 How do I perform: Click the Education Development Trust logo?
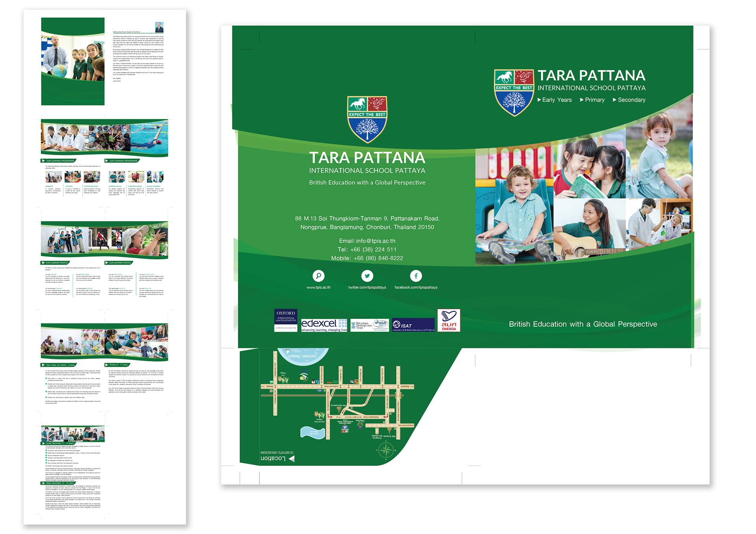[369, 325]
